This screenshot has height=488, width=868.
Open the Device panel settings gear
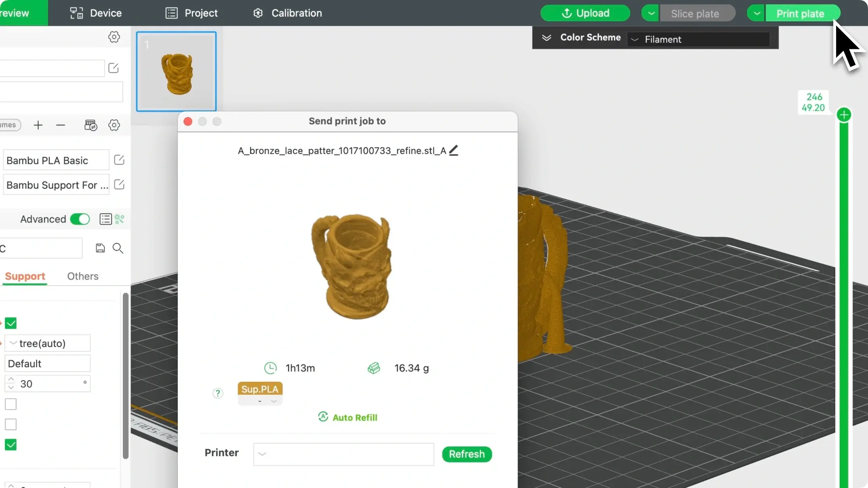point(114,37)
